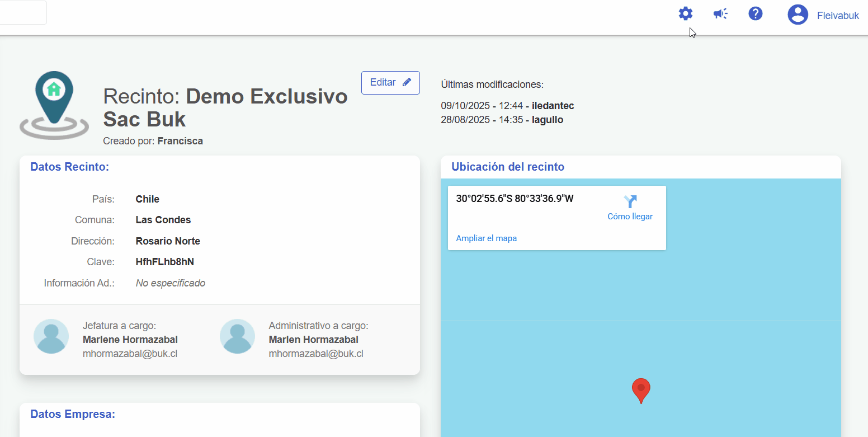Click the Cómo llegar link text

coord(630,216)
